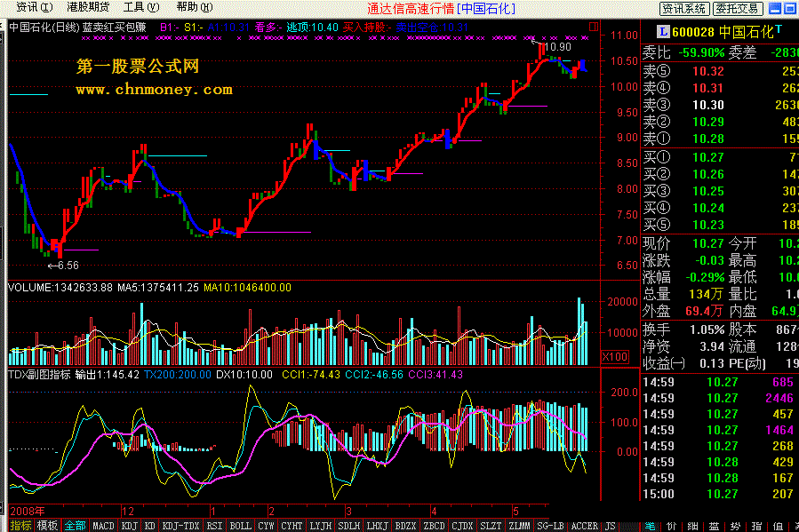799x532 pixels.
Task: Switch indicator to SDLH
Action: point(349,526)
